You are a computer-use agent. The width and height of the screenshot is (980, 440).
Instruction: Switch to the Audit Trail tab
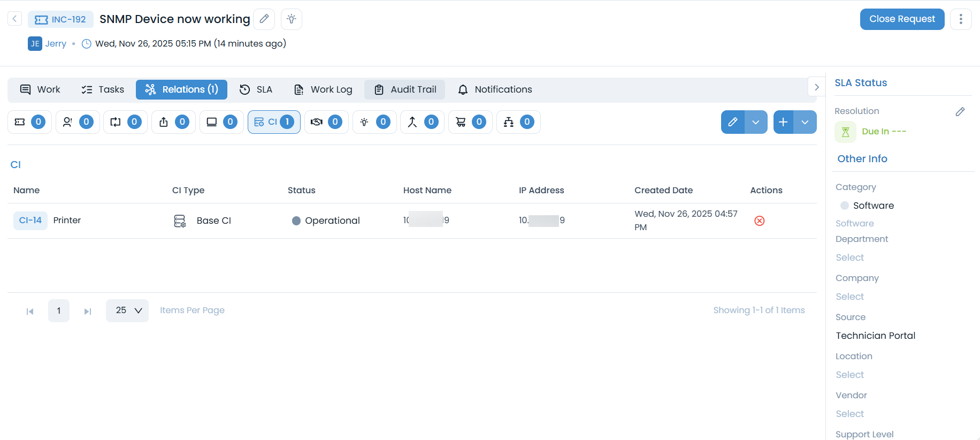click(x=405, y=89)
